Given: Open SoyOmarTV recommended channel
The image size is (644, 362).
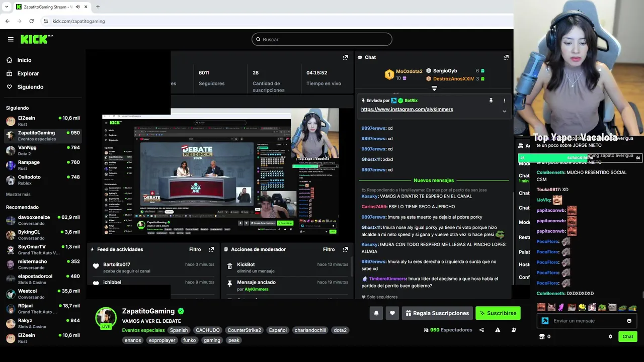Looking at the screenshot, I should pyautogui.click(x=43, y=249).
